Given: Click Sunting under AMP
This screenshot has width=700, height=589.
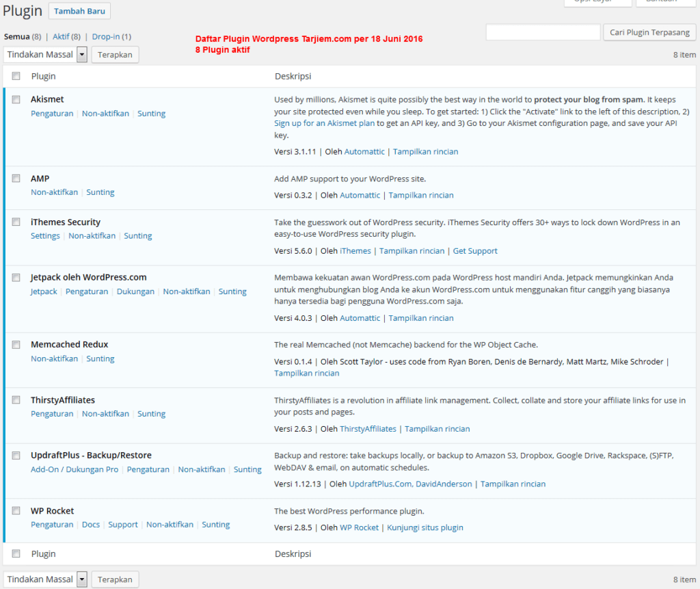Looking at the screenshot, I should coord(100,192).
